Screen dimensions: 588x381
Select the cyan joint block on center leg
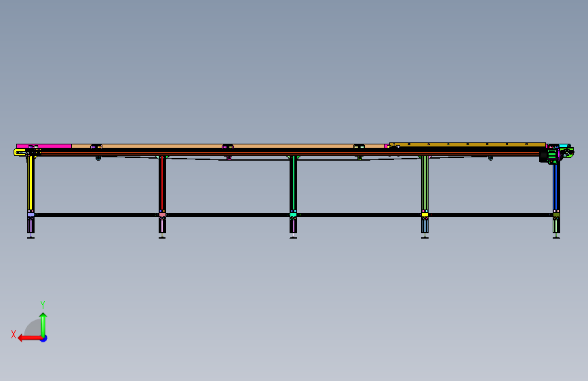point(293,215)
